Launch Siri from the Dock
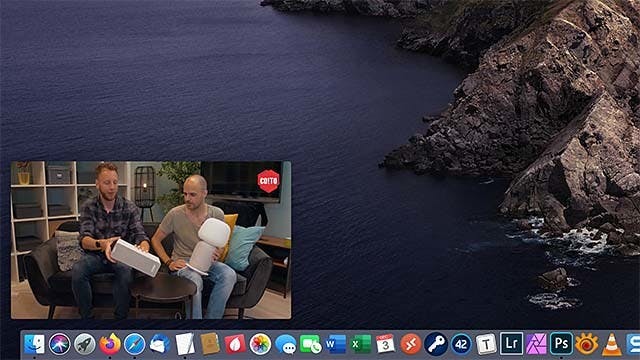 pyautogui.click(x=59, y=344)
